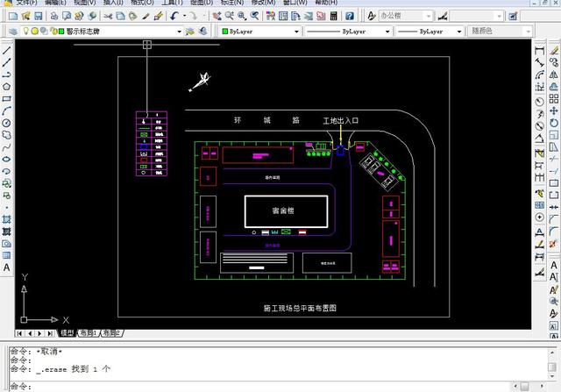
Task: Click the next-tab navigation arrow button
Action: [39, 333]
